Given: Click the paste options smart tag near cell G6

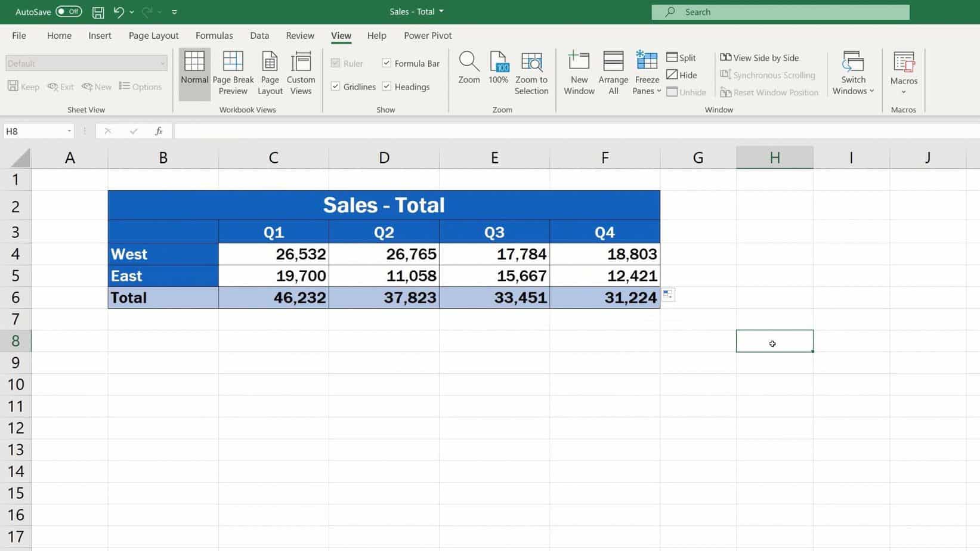Looking at the screenshot, I should pyautogui.click(x=667, y=294).
